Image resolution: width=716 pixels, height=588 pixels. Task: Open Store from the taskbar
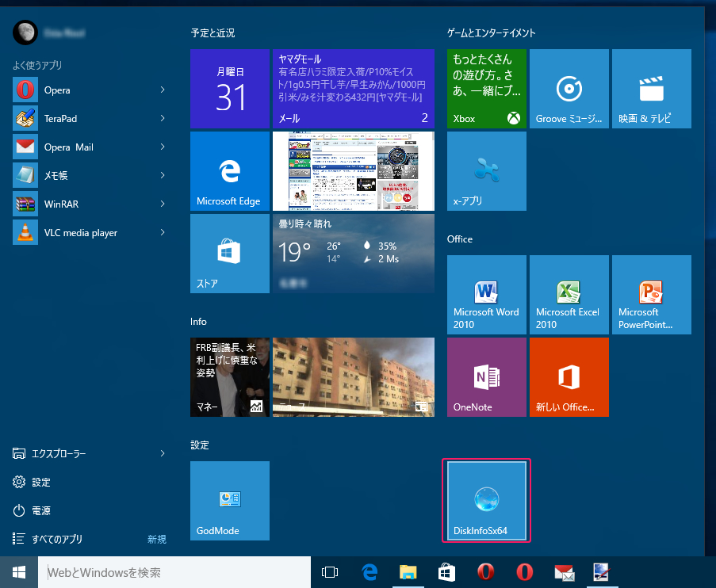tap(446, 572)
